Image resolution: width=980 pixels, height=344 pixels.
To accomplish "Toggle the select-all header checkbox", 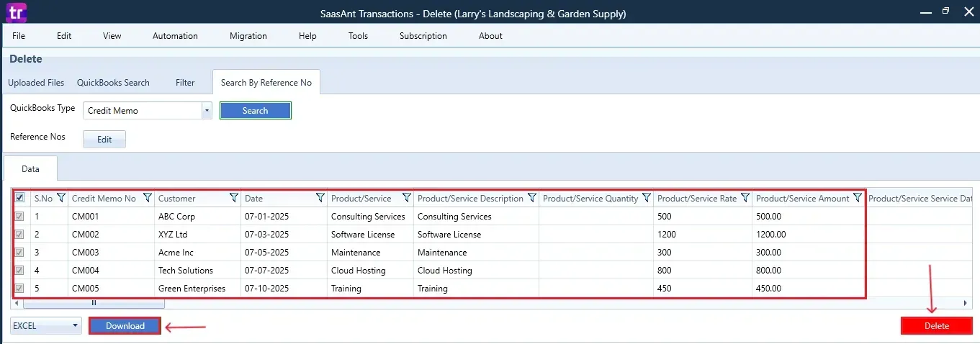I will (x=20, y=198).
